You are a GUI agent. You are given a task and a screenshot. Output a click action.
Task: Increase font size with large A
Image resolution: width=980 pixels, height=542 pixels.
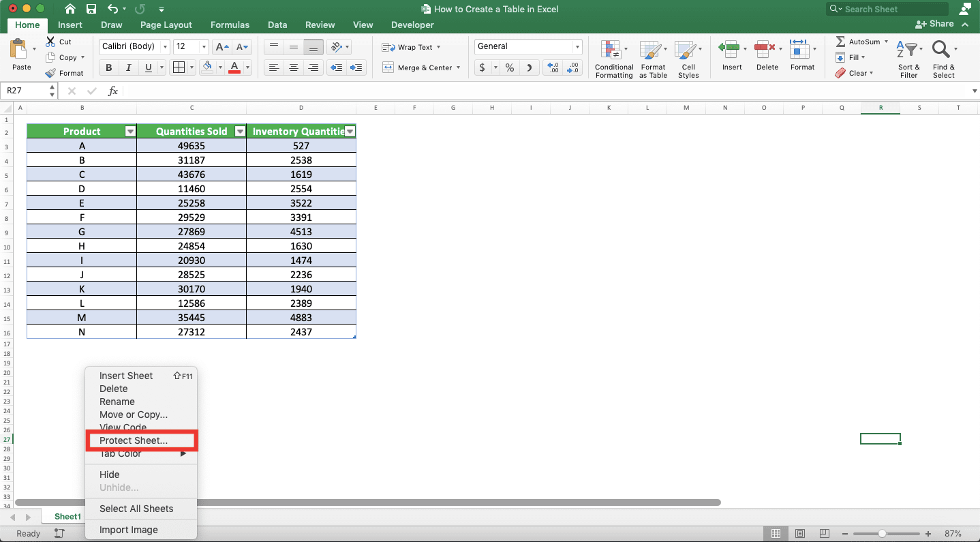tap(221, 47)
